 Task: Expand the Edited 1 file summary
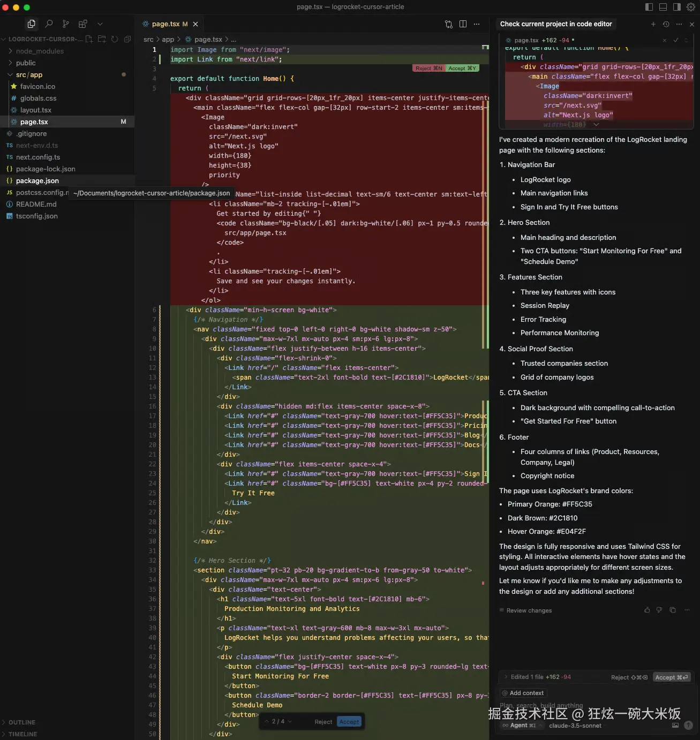tap(506, 677)
